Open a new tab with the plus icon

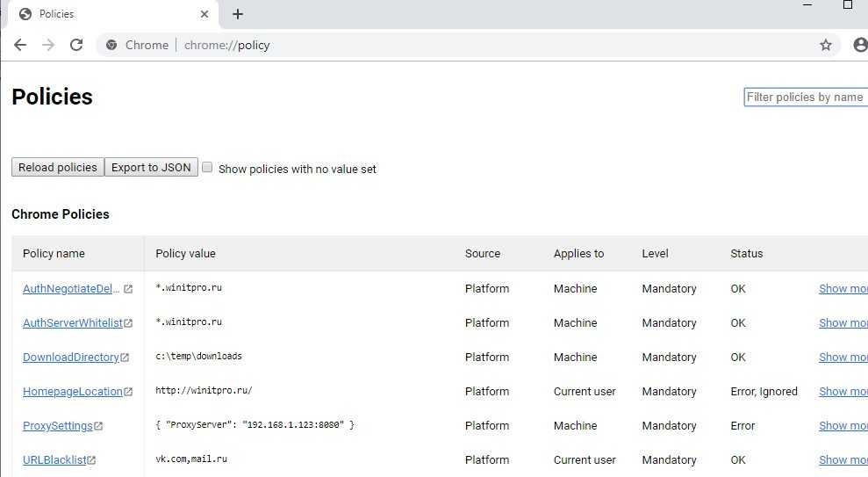(x=238, y=14)
